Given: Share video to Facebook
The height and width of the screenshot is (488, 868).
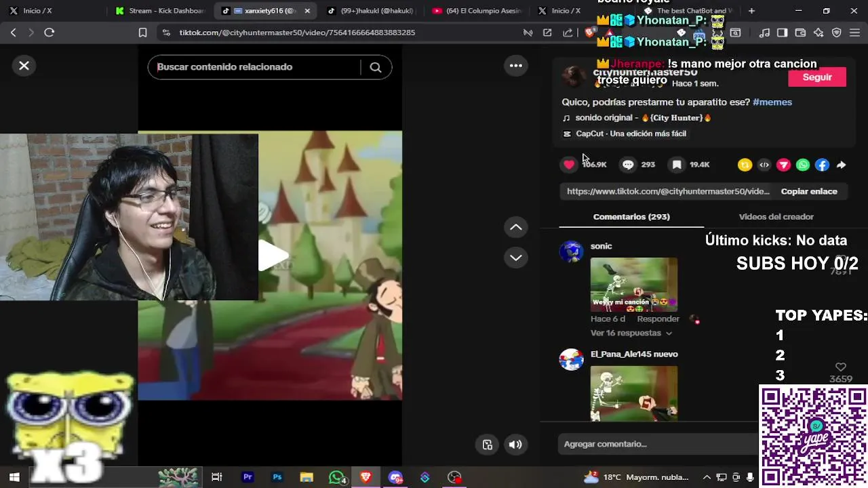Looking at the screenshot, I should (x=822, y=165).
